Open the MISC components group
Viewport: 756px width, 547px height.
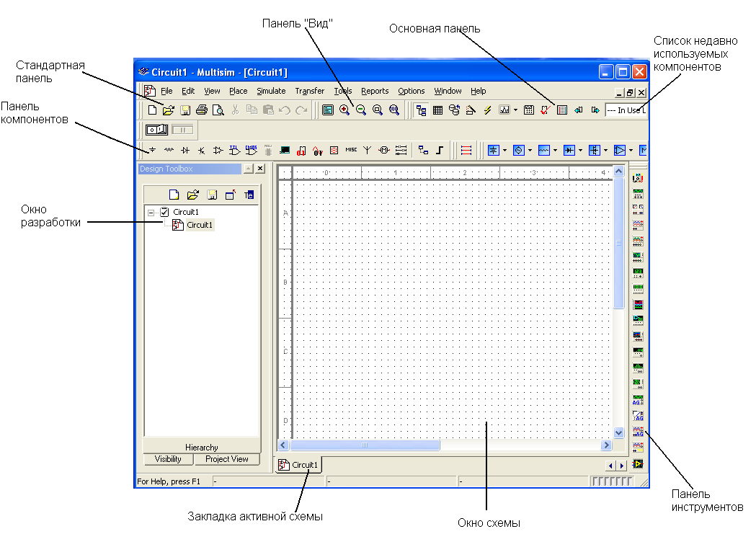[x=351, y=150]
